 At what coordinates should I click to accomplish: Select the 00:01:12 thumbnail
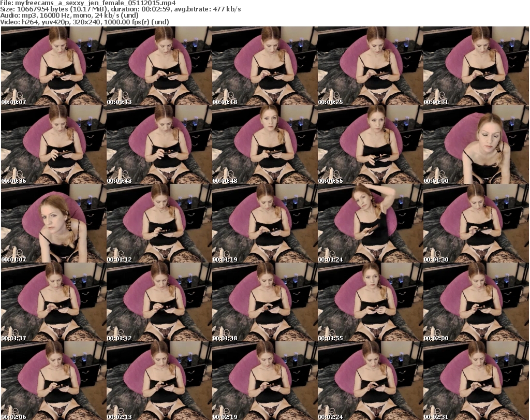click(x=159, y=223)
